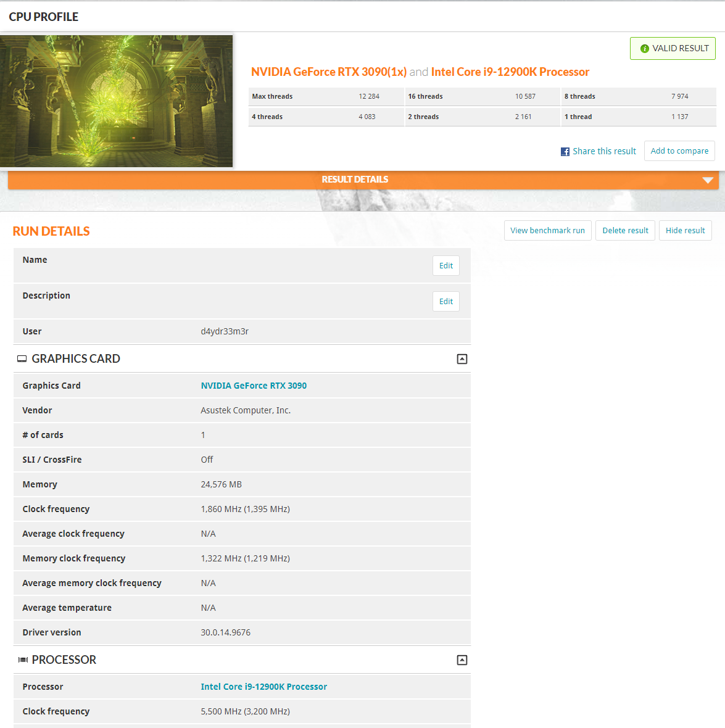The width and height of the screenshot is (725, 728).
Task: Add this result to compare
Action: pyautogui.click(x=679, y=151)
